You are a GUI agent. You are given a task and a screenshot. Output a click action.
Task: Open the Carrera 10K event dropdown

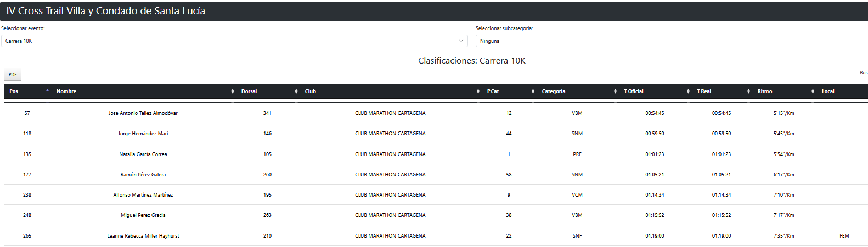(234, 41)
